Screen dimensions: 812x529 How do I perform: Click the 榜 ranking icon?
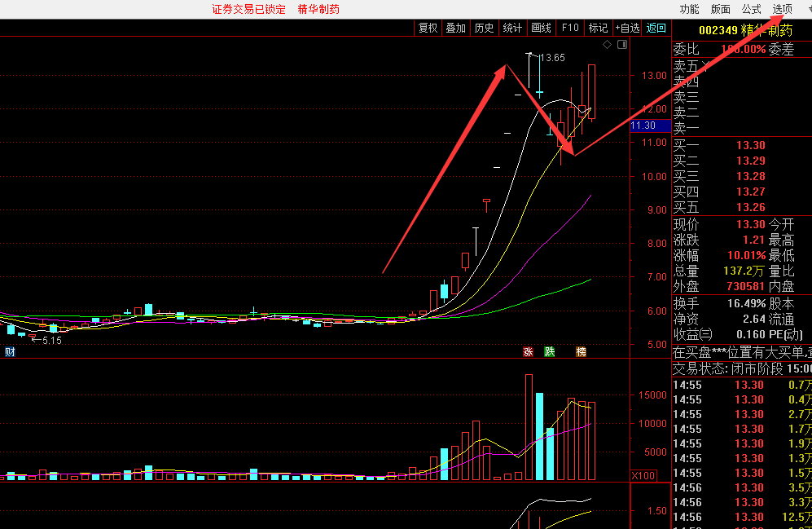pyautogui.click(x=581, y=352)
